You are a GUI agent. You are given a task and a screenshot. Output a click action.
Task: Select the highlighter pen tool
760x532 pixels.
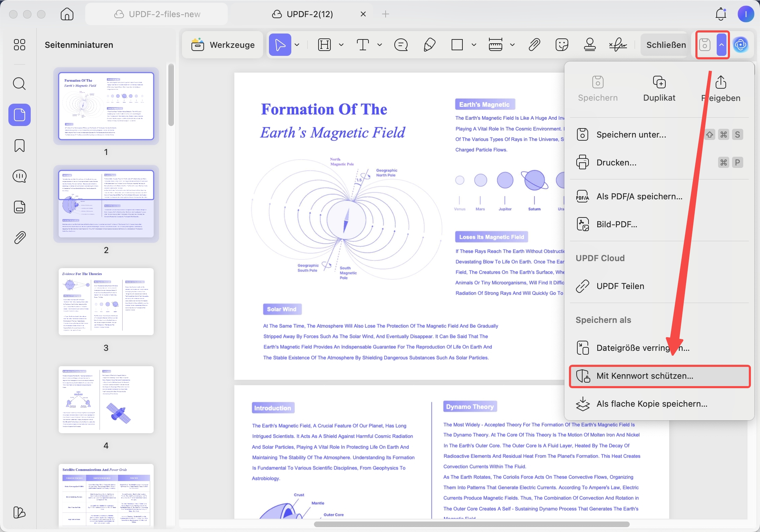tap(429, 45)
